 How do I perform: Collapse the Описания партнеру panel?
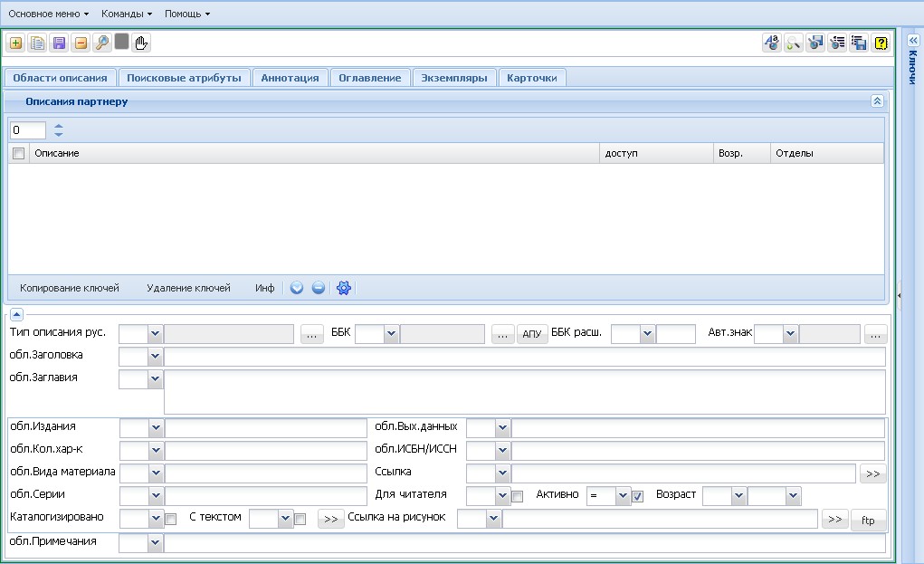coord(877,100)
